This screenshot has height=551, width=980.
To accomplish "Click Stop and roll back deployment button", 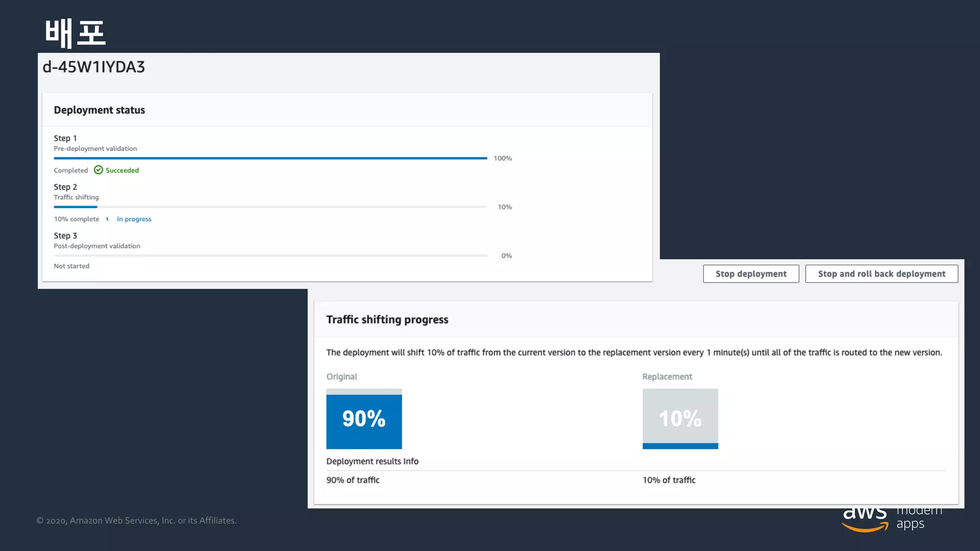I will click(881, 274).
